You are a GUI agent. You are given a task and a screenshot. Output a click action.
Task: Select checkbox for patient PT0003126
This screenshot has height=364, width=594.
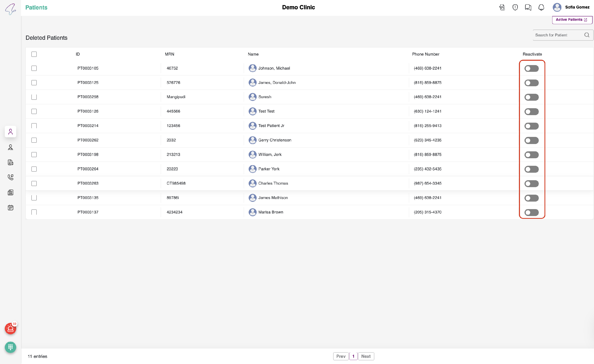34,111
